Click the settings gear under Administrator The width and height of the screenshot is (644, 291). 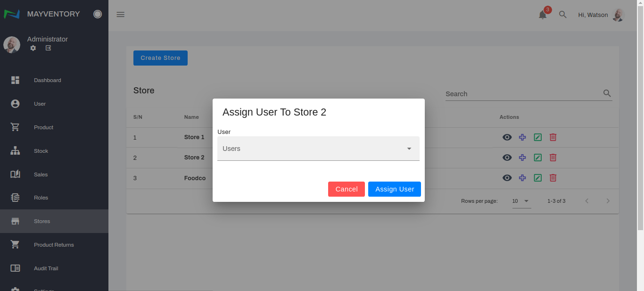pos(33,48)
